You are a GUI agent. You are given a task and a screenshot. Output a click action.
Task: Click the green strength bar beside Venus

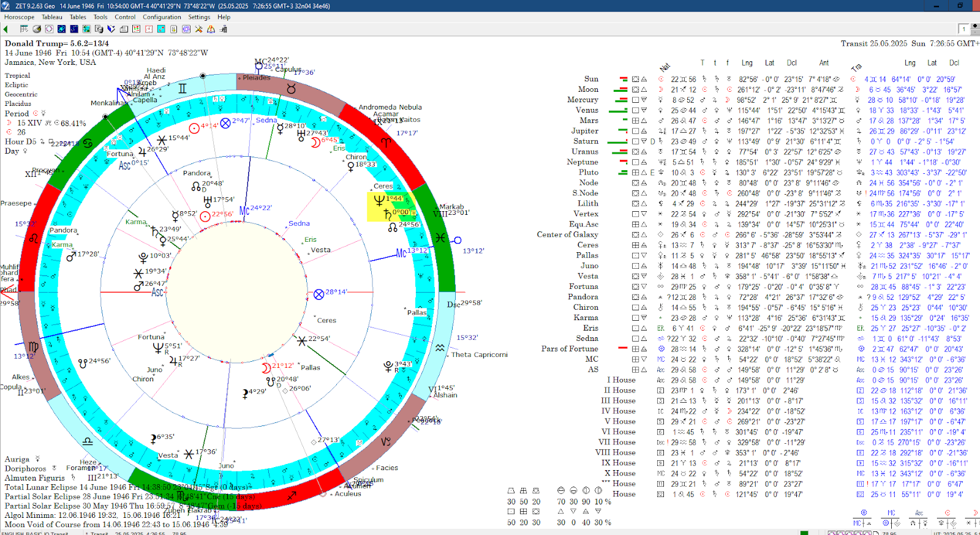click(618, 110)
